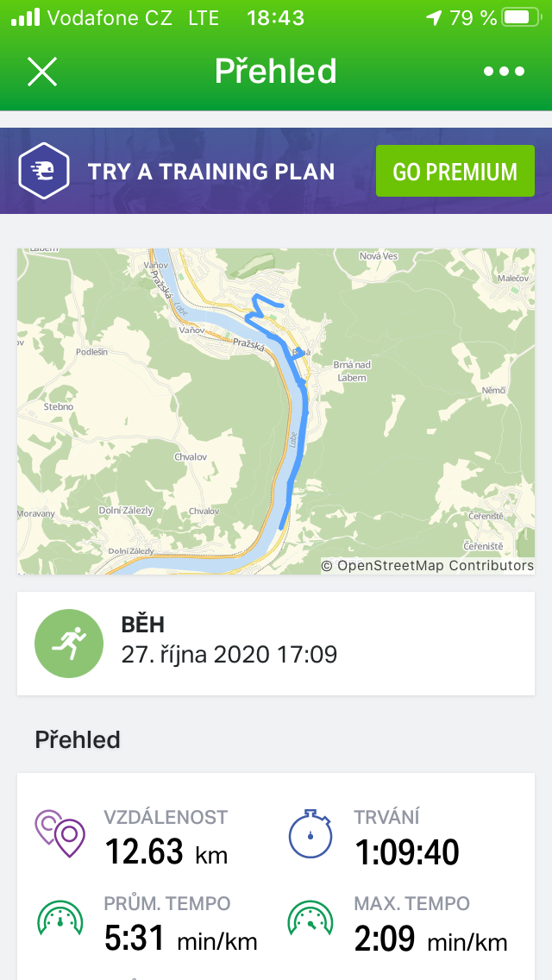Select the 1:09:40 duration value
The height and width of the screenshot is (980, 552).
coord(406,852)
